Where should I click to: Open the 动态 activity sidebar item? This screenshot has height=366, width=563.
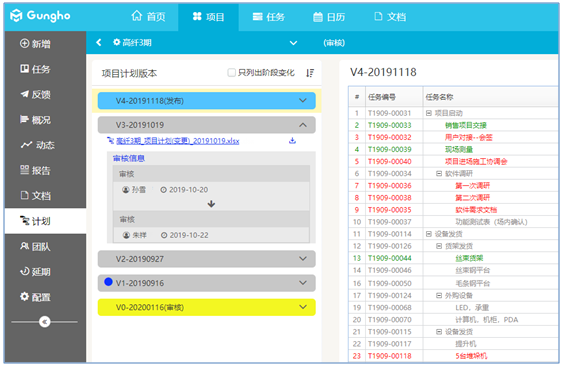[x=38, y=145]
